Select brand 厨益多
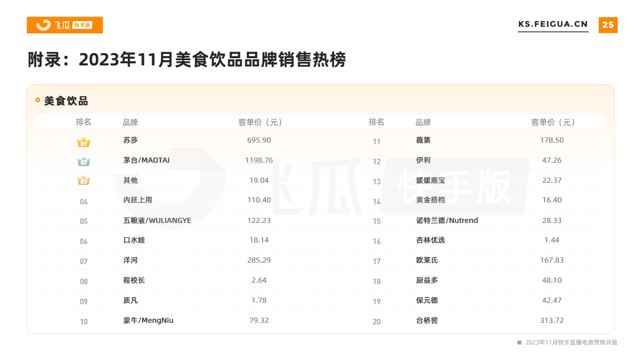644x362 pixels. 427,280
